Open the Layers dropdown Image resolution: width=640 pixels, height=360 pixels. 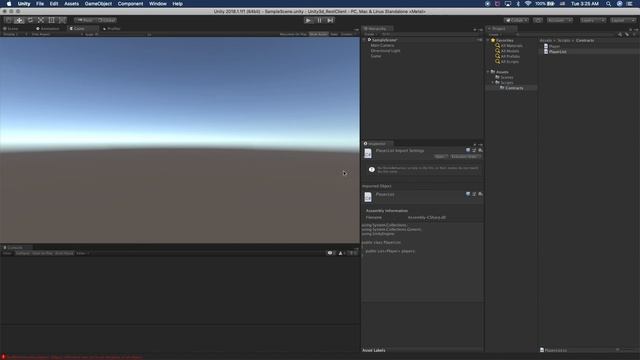(x=593, y=20)
